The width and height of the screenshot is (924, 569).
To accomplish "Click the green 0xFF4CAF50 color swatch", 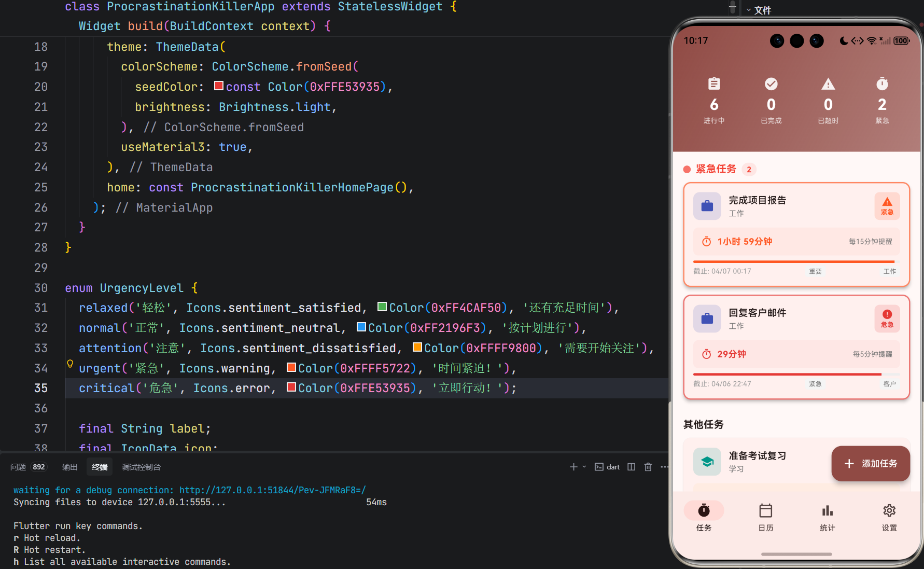I will pyautogui.click(x=382, y=307).
